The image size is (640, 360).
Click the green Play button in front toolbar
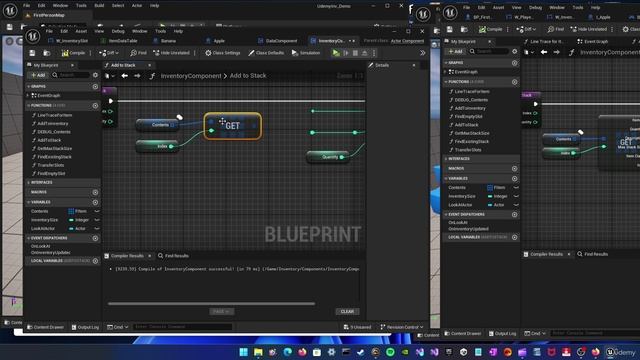(x=336, y=53)
